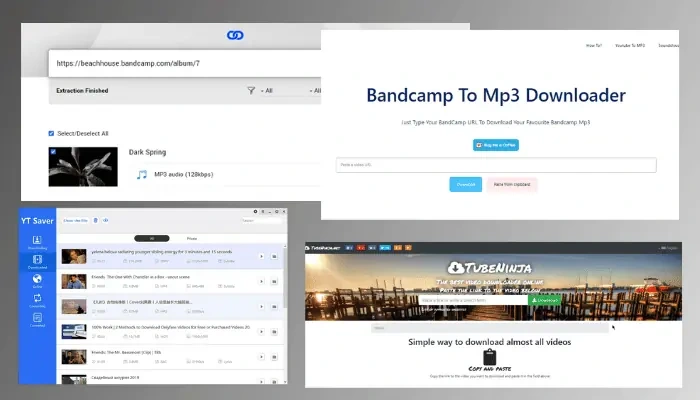Click the Bandcamp downloader URL input field
This screenshot has width=700, height=400.
[496, 165]
